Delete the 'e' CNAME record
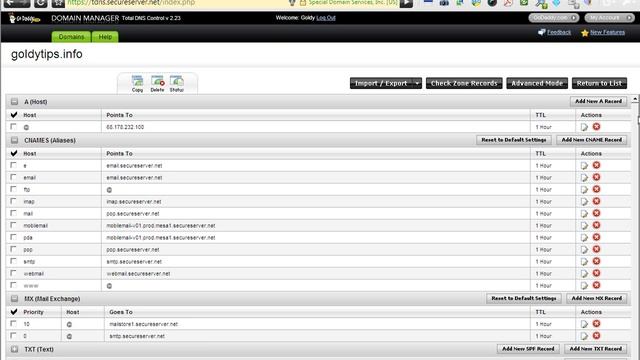This screenshot has height=360, width=640. click(x=596, y=165)
